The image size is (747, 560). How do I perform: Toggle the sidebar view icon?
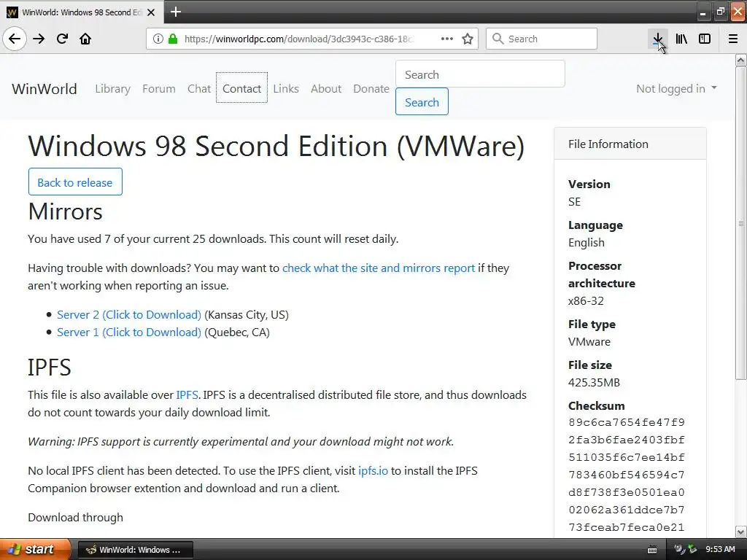click(705, 39)
